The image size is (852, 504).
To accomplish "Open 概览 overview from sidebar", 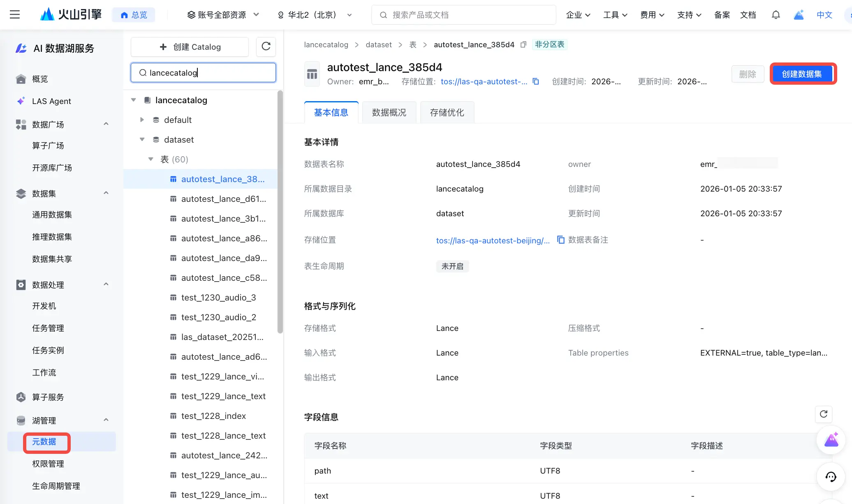I will [x=40, y=79].
